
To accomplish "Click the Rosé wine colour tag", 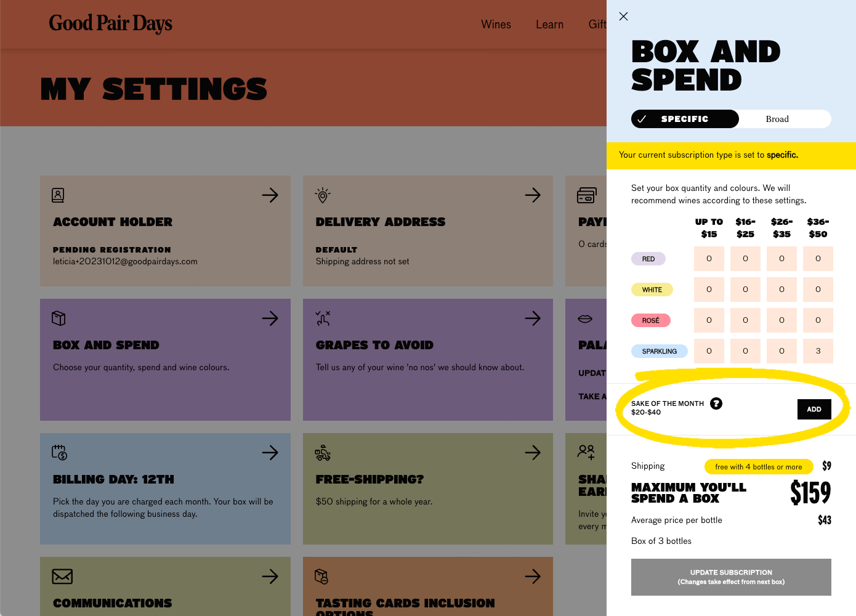I will pyautogui.click(x=651, y=320).
